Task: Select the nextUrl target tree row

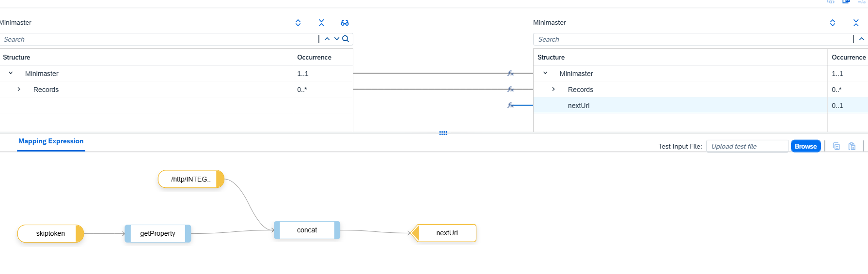Action: [x=701, y=106]
